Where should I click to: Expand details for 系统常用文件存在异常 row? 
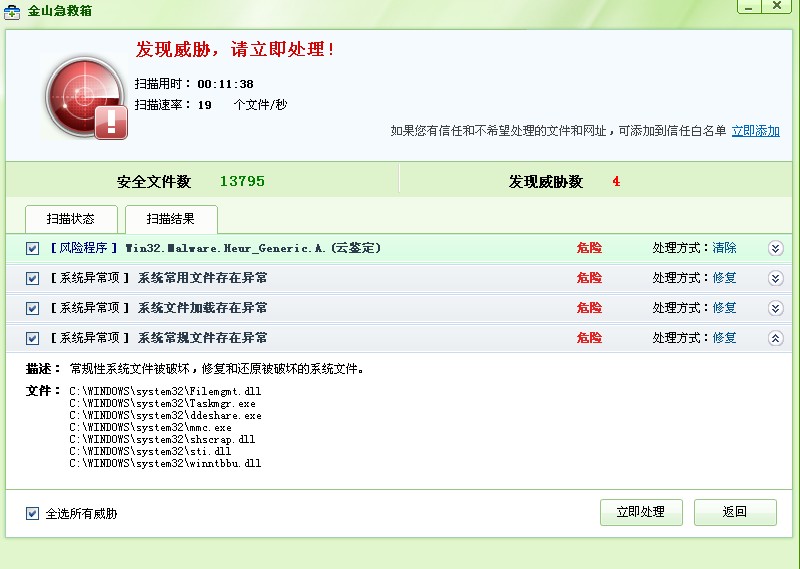coord(776,278)
